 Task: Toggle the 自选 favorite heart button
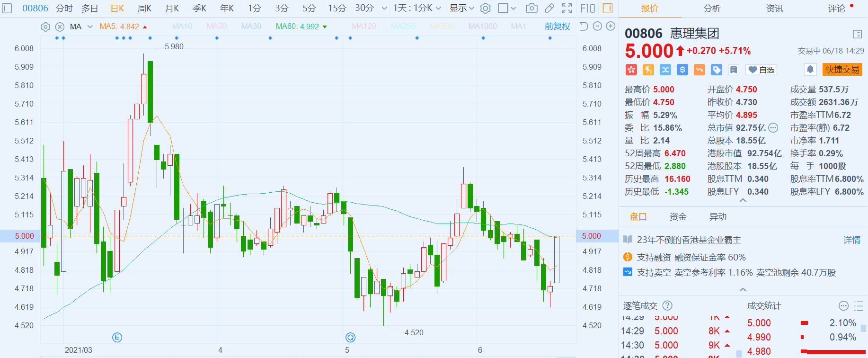point(761,70)
